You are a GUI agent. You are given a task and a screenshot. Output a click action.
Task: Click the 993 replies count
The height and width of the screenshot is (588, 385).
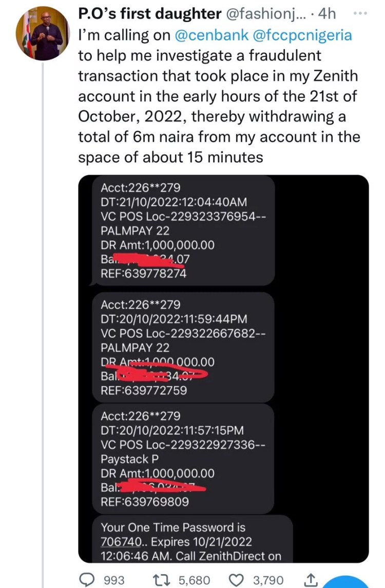pyautogui.click(x=114, y=580)
